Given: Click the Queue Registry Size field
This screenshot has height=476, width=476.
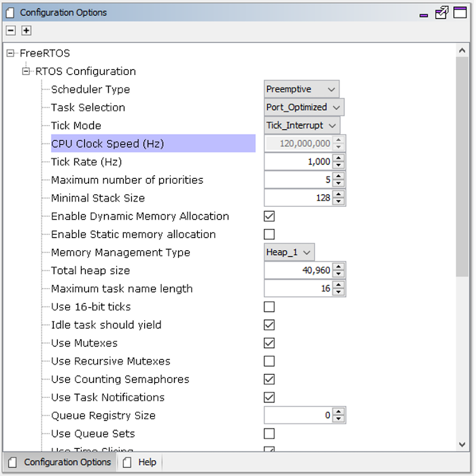Looking at the screenshot, I should [299, 415].
